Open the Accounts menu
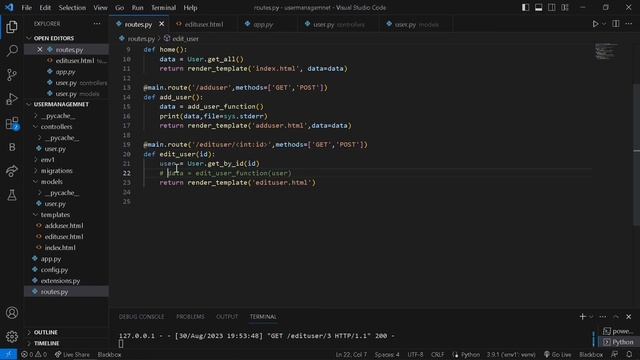This screenshot has height=360, width=640. click(12, 313)
